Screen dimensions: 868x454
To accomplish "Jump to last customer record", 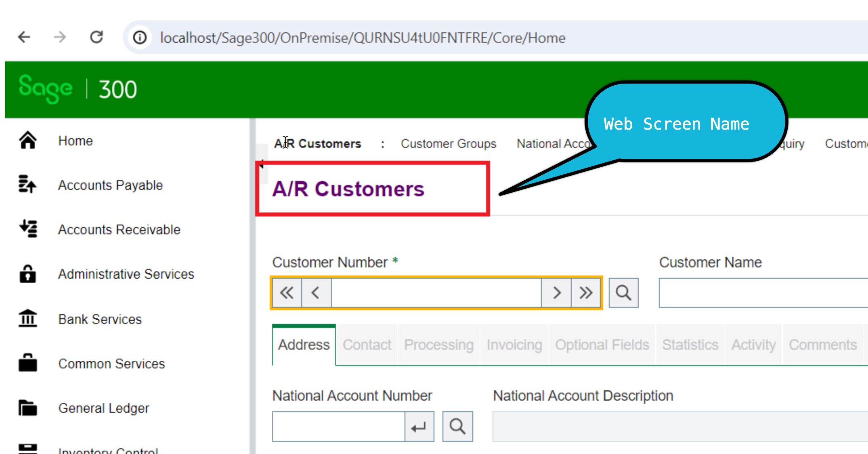I will (x=586, y=293).
